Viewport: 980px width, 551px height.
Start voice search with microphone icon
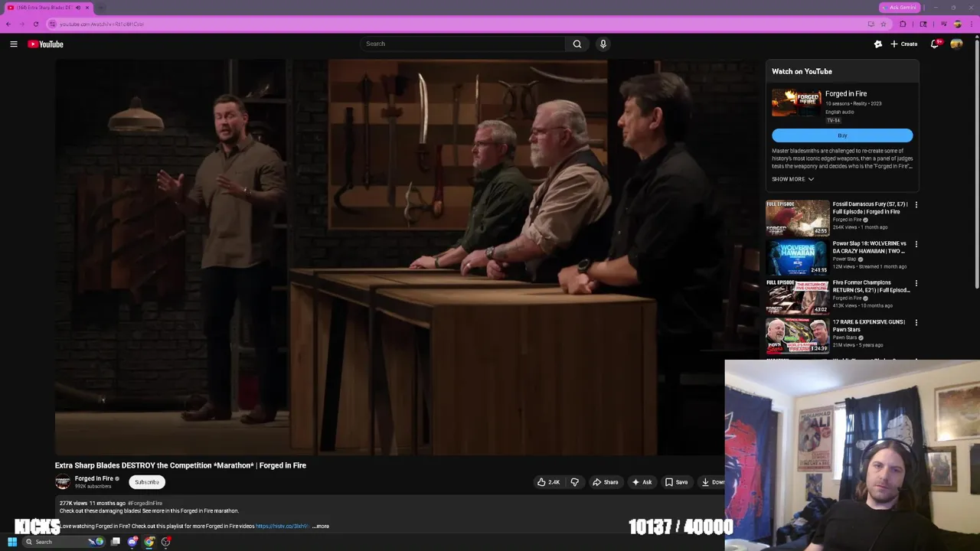click(x=603, y=44)
